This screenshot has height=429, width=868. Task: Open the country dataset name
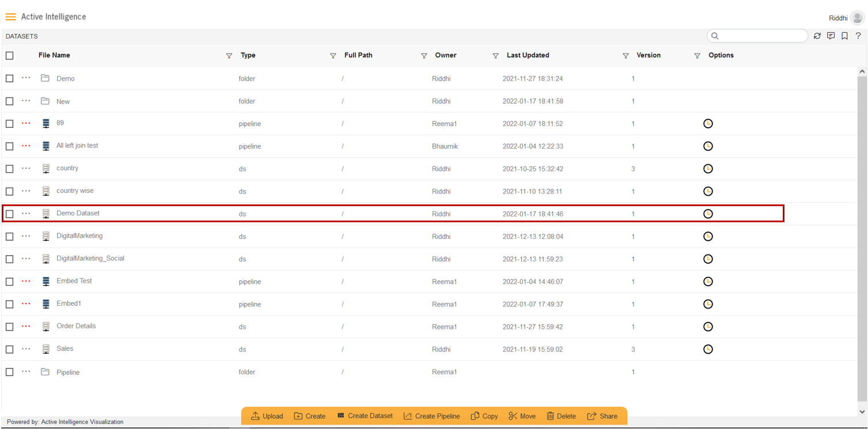(x=67, y=168)
